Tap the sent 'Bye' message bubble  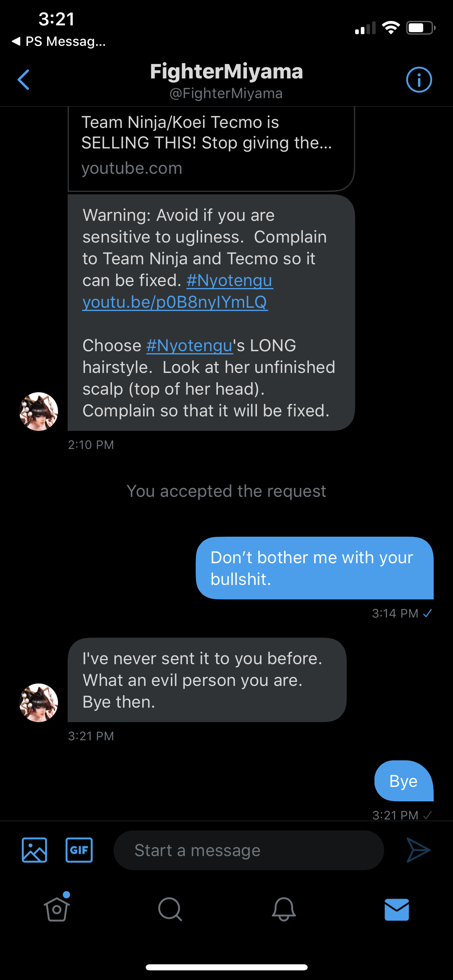(x=404, y=781)
